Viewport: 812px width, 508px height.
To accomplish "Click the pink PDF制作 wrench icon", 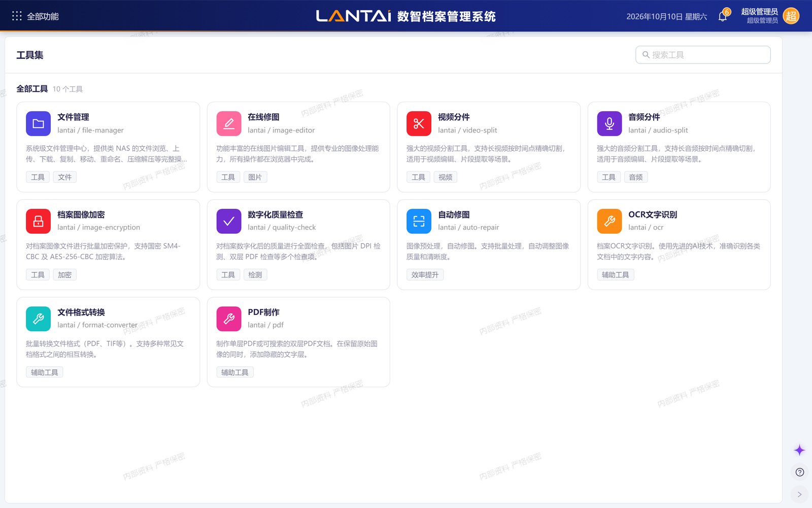I will pos(229,319).
